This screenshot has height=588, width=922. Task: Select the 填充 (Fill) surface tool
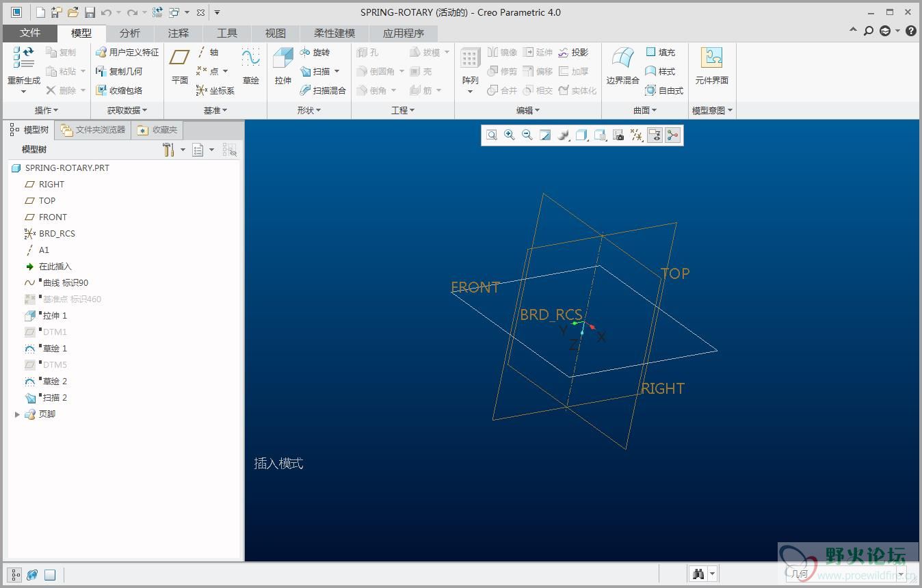point(660,52)
